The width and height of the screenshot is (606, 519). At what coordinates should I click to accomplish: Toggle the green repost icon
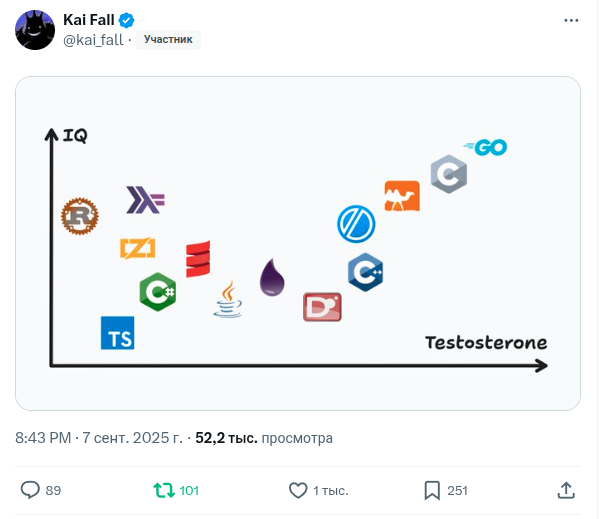[x=164, y=490]
